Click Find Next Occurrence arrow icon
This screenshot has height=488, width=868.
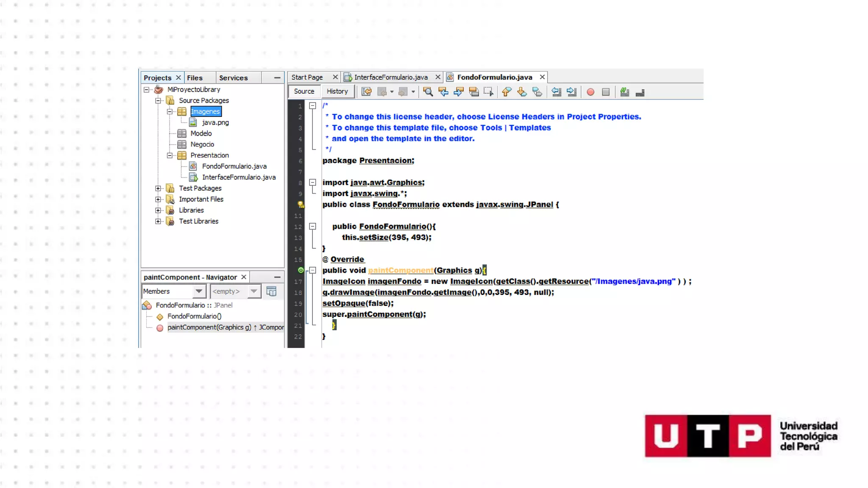click(459, 92)
